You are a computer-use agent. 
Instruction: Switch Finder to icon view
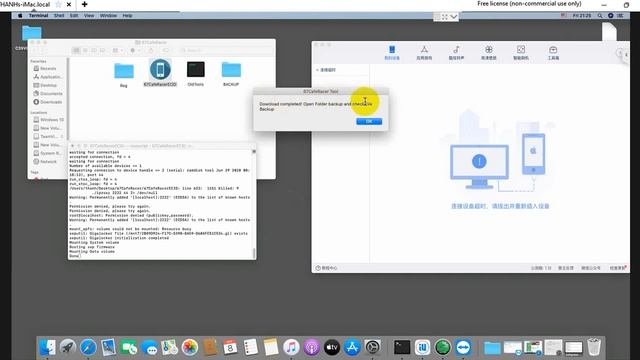[76, 50]
